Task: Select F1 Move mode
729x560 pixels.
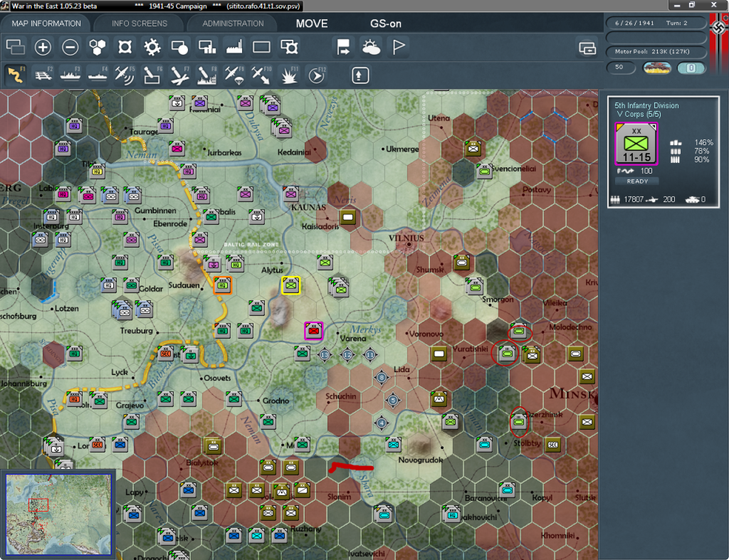Action: point(16,75)
